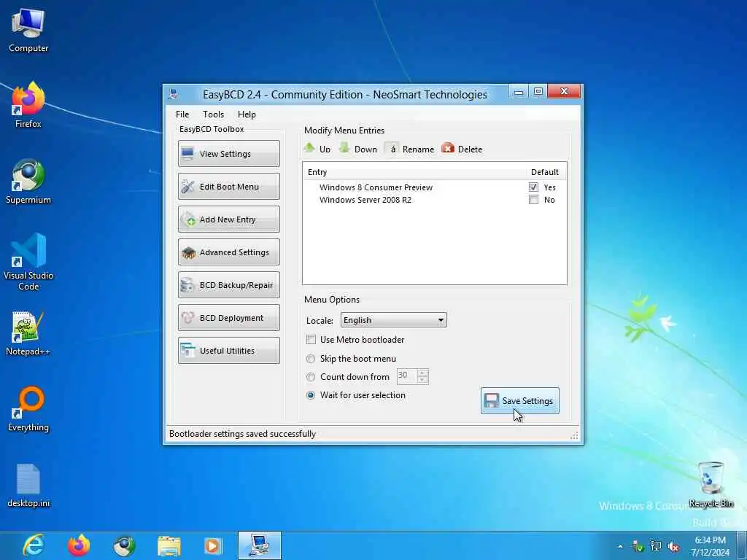
Task: Click the muted volume tray icon
Action: (673, 546)
